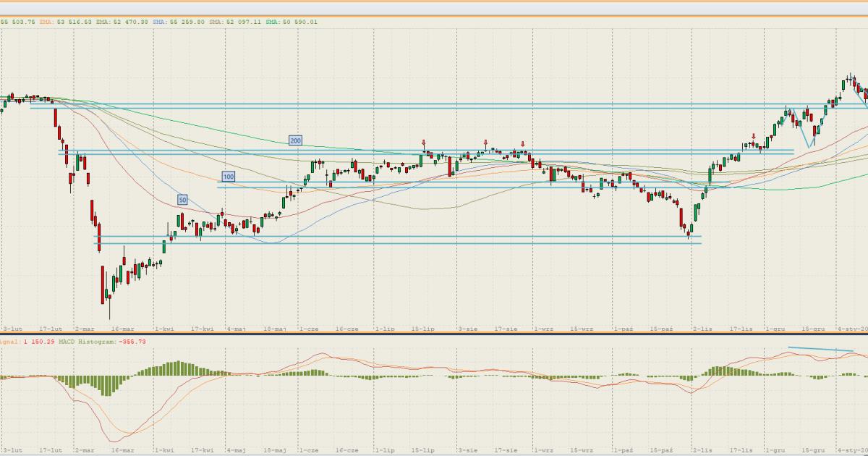The image size is (868, 456).
Task: Select red arrow marker above late-August candles
Action: point(523,144)
